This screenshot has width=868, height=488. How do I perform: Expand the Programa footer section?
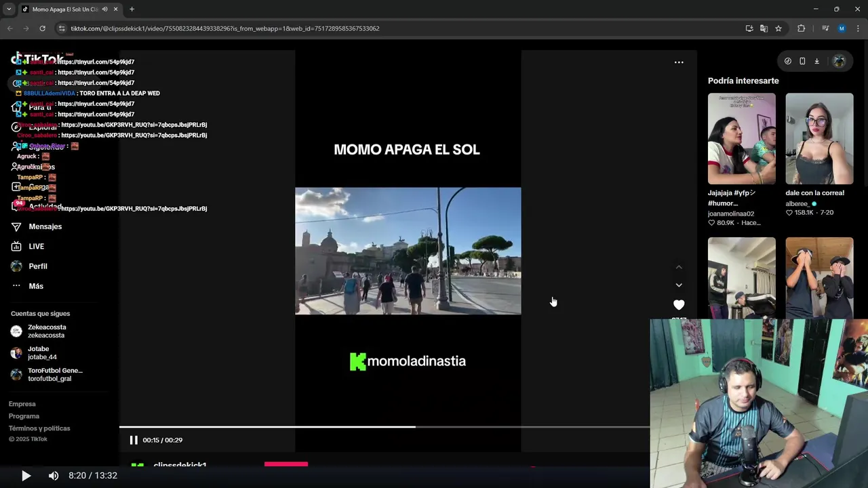click(x=24, y=416)
